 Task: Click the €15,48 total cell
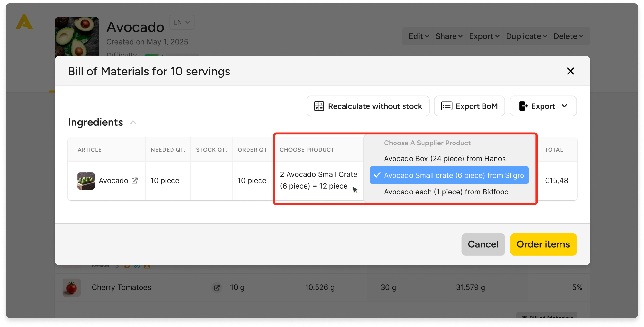click(x=556, y=181)
